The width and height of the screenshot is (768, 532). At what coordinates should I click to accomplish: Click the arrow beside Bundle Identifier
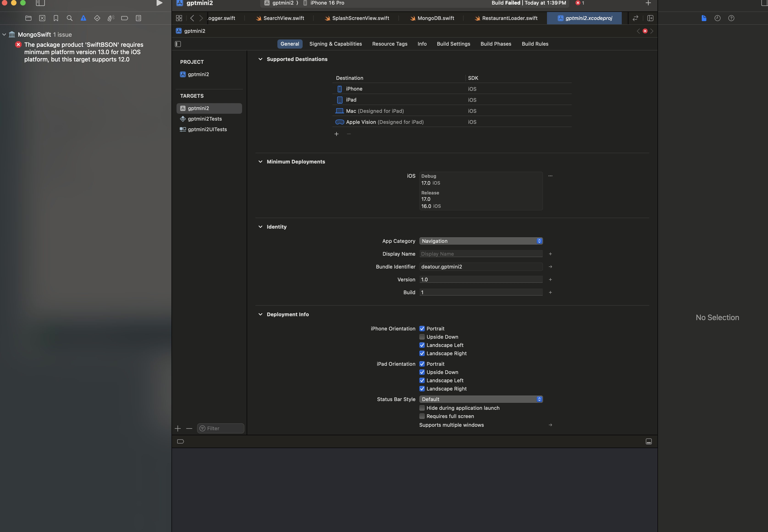[x=550, y=266]
